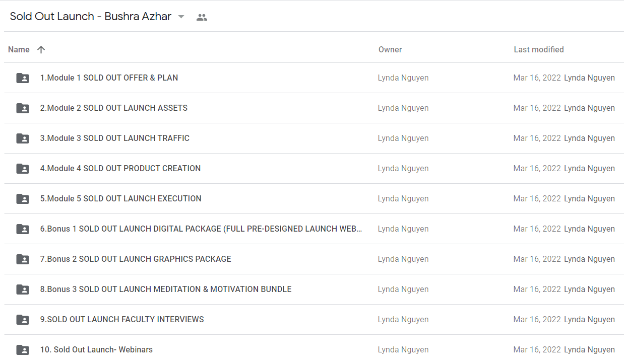Click folder icon for Bonus 3 MEDITATION bundle

[23, 289]
